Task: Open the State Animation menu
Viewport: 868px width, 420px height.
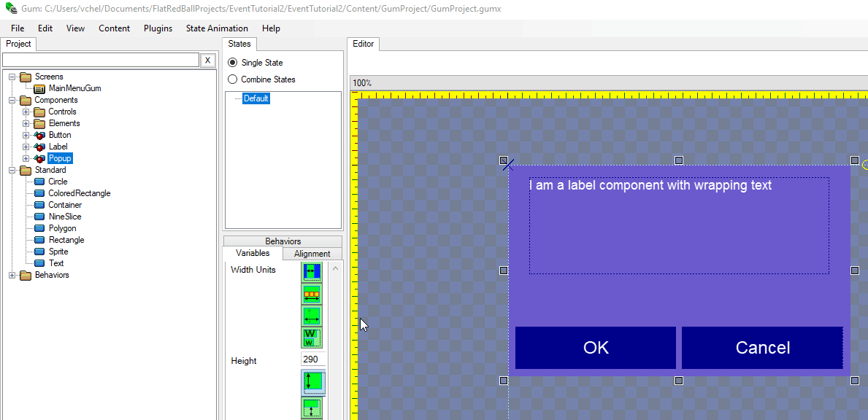Action: [x=217, y=28]
